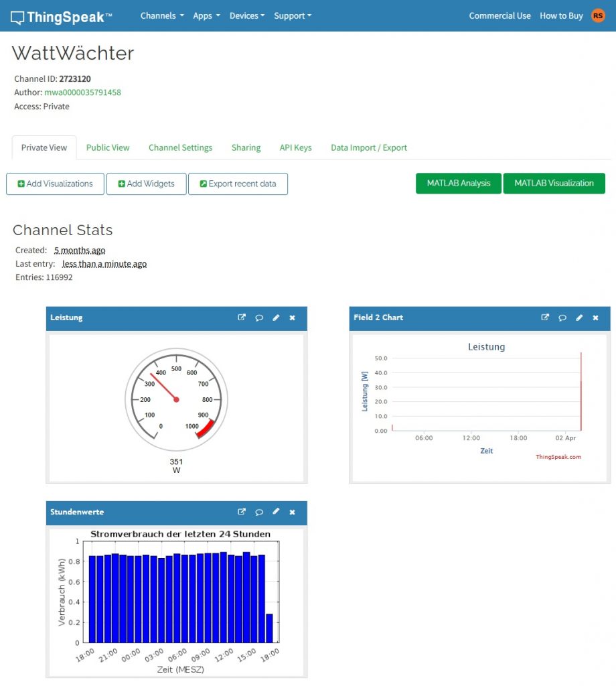Open the Support dropdown menu
Screen dimensions: 616x686
click(293, 15)
